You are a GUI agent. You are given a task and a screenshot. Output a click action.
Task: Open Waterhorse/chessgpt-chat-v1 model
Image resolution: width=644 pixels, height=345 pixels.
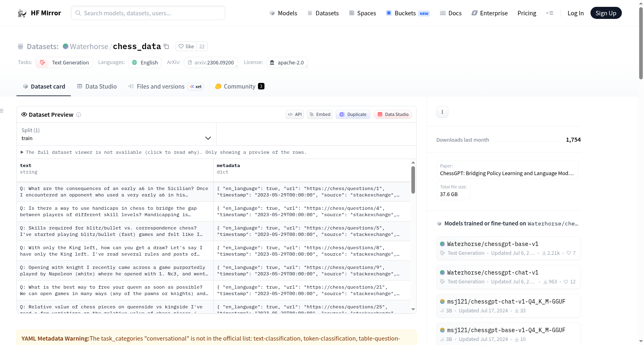point(508,277)
